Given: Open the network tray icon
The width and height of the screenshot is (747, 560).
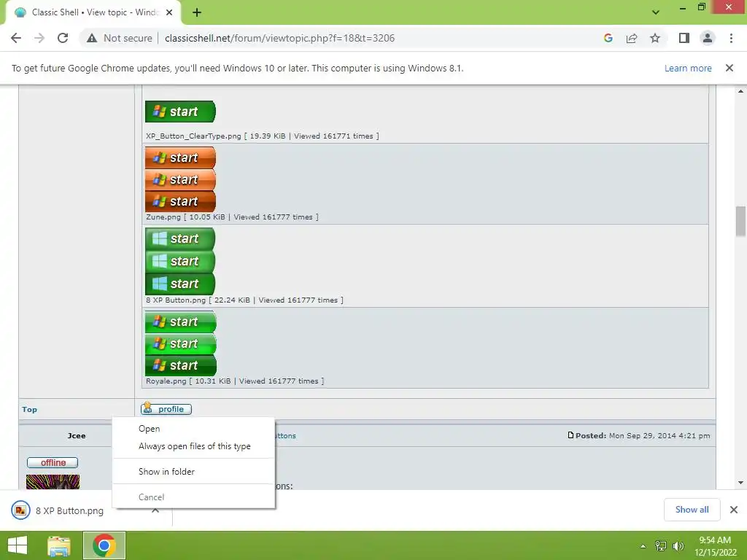Looking at the screenshot, I should pos(661,546).
